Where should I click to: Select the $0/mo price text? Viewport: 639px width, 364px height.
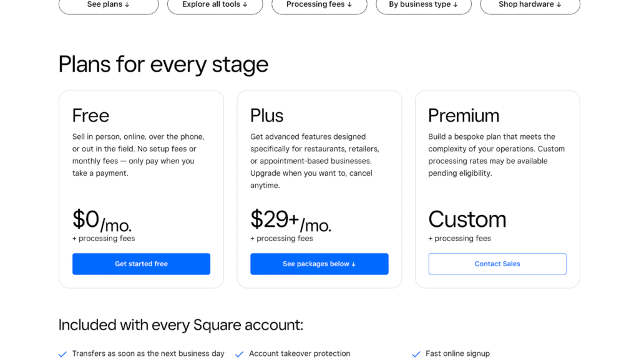tap(102, 221)
